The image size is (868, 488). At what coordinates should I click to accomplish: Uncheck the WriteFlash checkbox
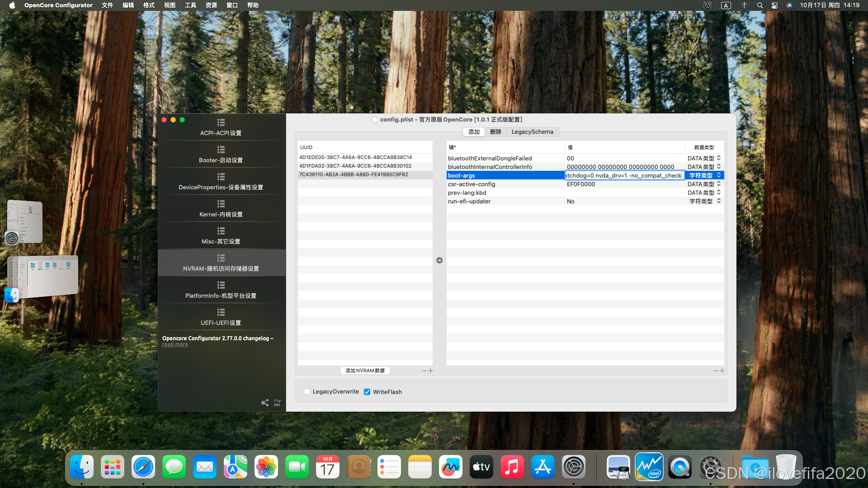367,392
